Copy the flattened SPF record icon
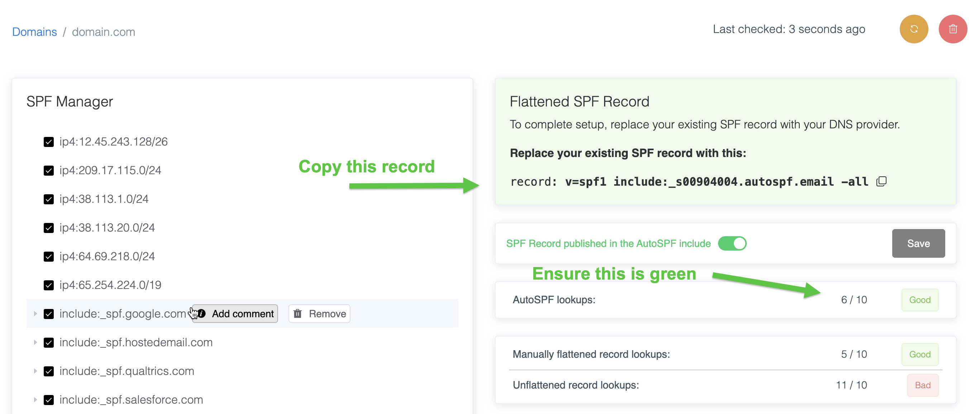 click(x=881, y=181)
